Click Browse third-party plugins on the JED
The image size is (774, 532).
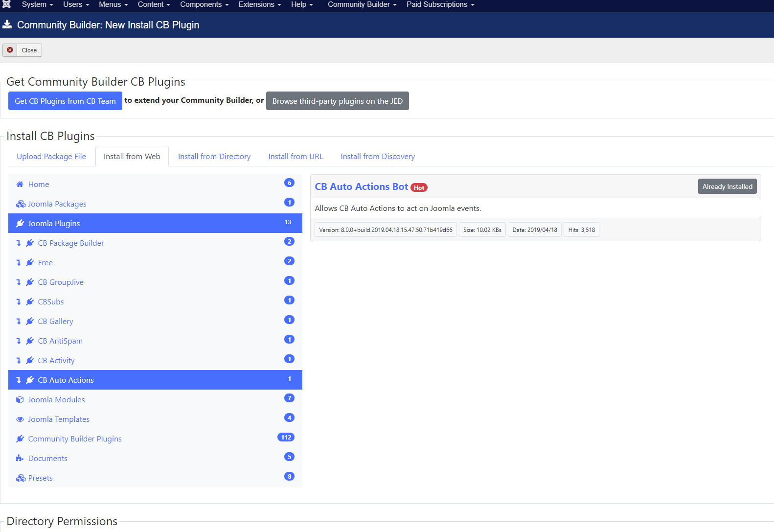pyautogui.click(x=338, y=101)
